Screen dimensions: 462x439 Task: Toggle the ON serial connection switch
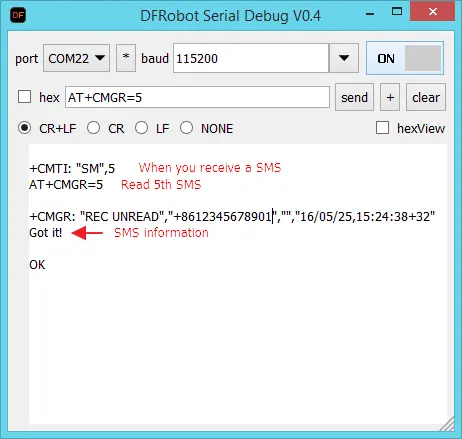[x=405, y=58]
